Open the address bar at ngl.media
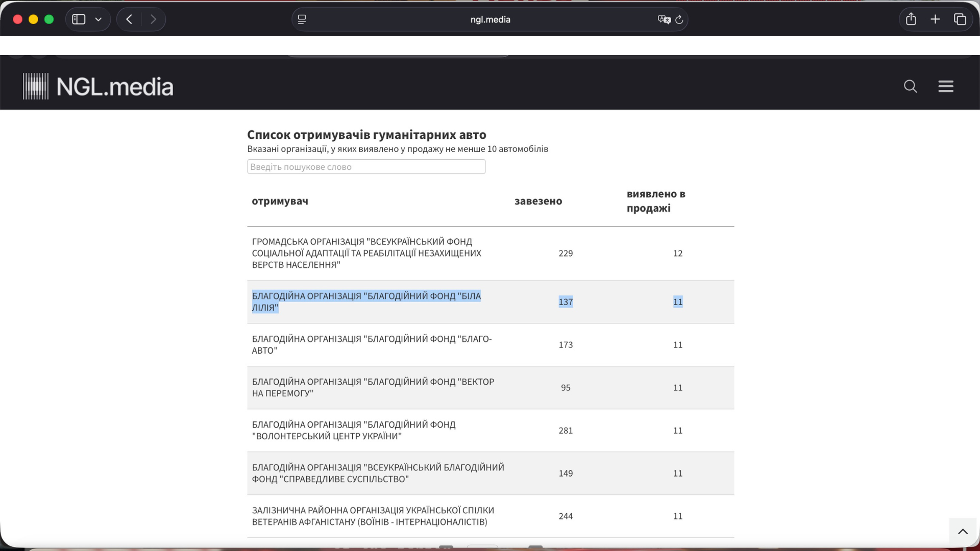This screenshot has height=551, width=980. click(490, 19)
